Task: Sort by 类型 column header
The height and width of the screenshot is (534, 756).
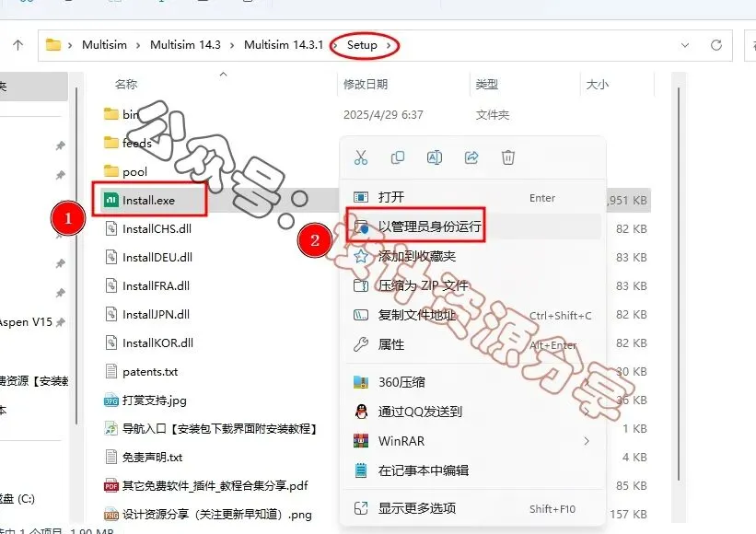Action: click(x=487, y=85)
